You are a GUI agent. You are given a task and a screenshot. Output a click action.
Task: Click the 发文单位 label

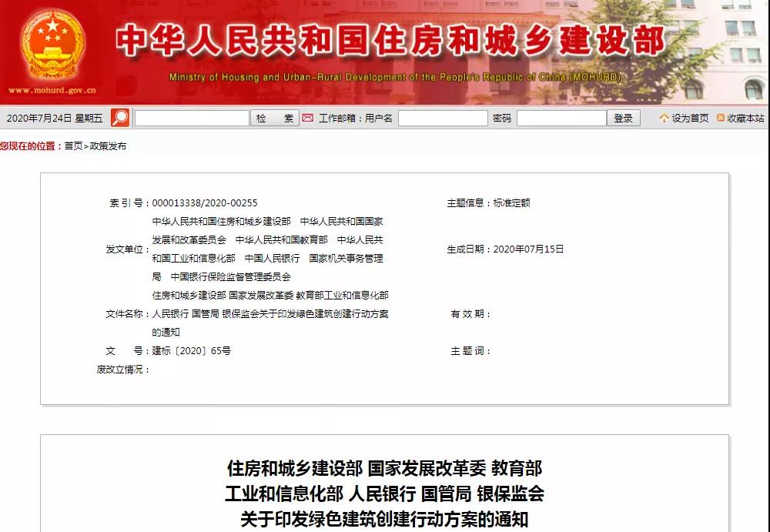pyautogui.click(x=127, y=249)
